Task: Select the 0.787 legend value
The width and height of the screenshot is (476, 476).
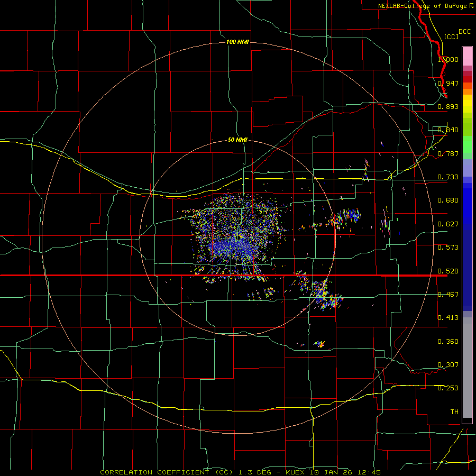Action: [x=448, y=153]
